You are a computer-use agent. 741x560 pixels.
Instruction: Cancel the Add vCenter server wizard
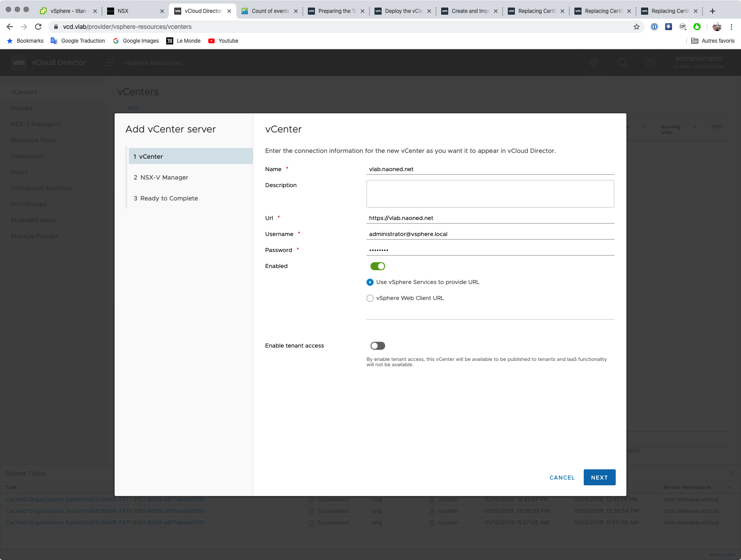pyautogui.click(x=562, y=477)
